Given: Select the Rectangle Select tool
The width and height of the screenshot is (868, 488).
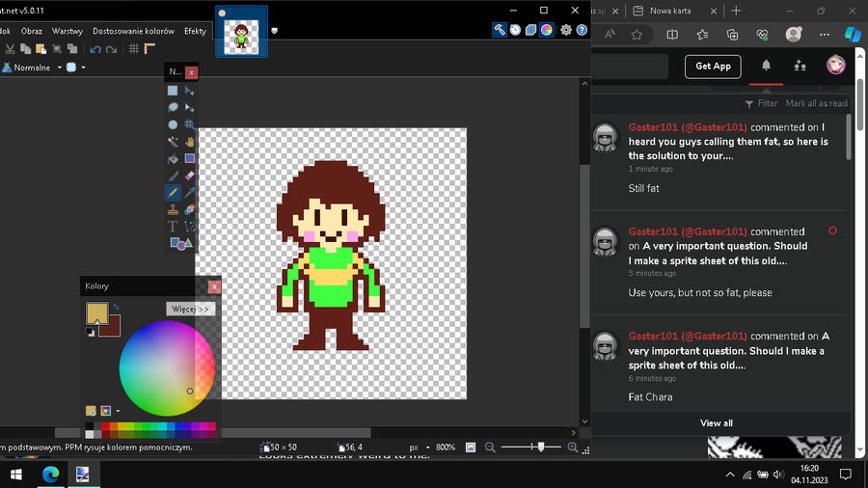Looking at the screenshot, I should pyautogui.click(x=173, y=91).
